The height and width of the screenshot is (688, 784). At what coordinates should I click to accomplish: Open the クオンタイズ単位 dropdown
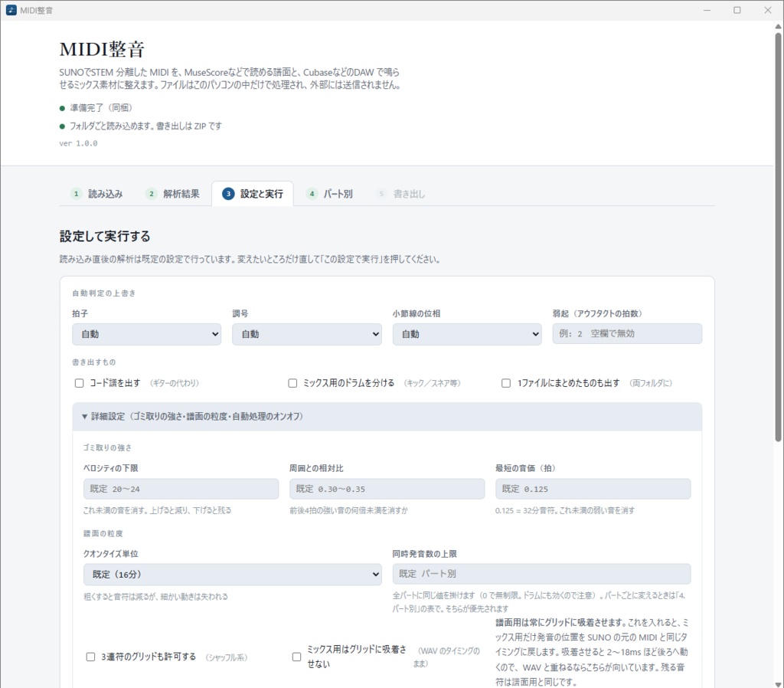tap(233, 575)
